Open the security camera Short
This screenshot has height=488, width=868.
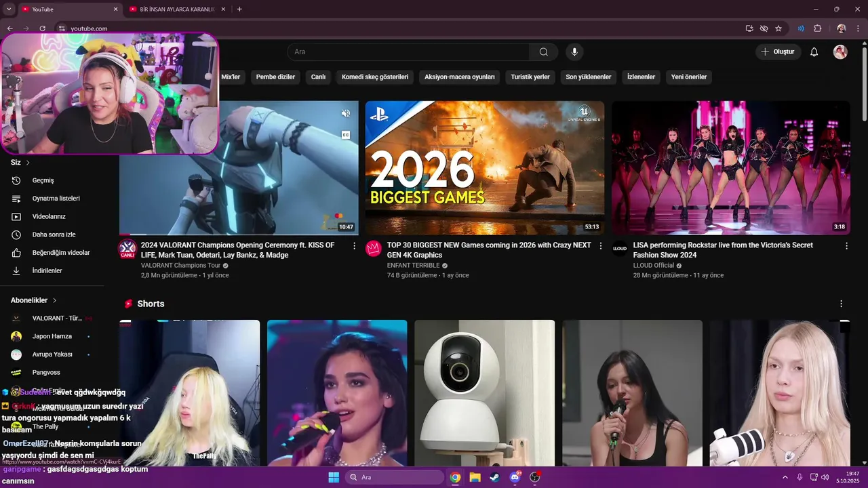click(x=485, y=393)
